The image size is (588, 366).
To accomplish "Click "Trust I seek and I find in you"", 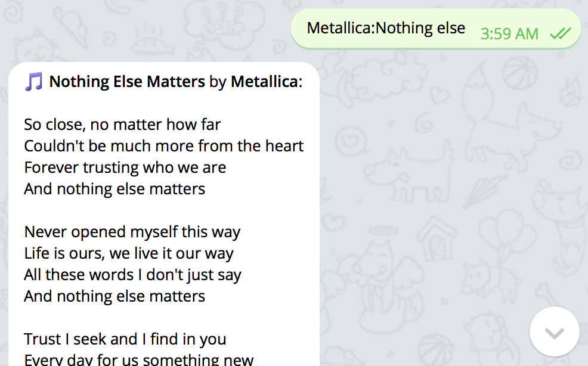I will (x=125, y=339).
